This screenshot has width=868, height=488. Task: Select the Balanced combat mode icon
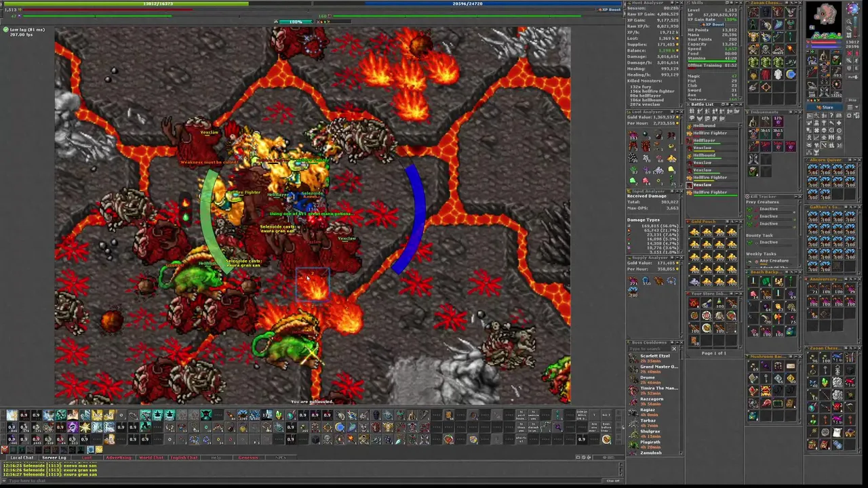coord(850,60)
